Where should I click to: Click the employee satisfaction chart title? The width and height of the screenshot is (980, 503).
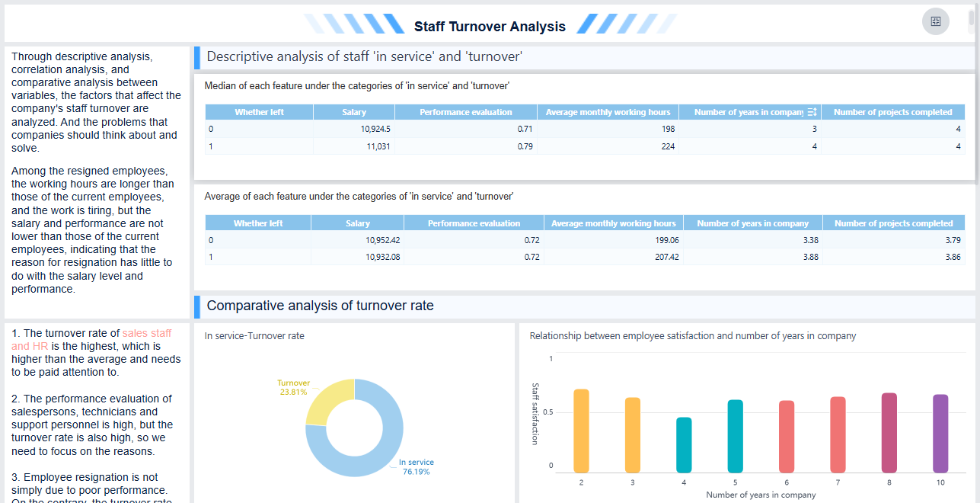coord(693,335)
